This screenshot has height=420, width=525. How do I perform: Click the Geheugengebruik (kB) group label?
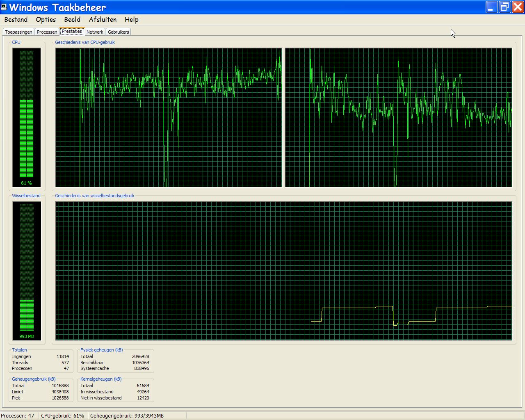click(x=34, y=379)
